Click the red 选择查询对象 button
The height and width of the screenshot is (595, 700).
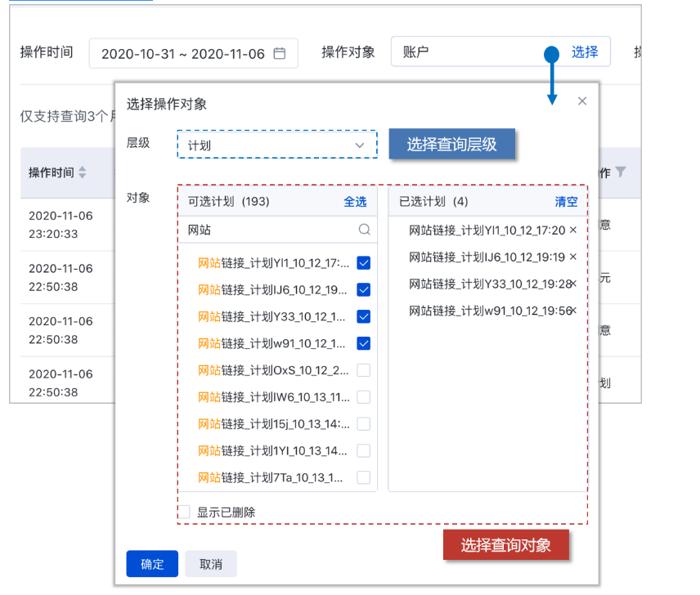[x=505, y=544]
